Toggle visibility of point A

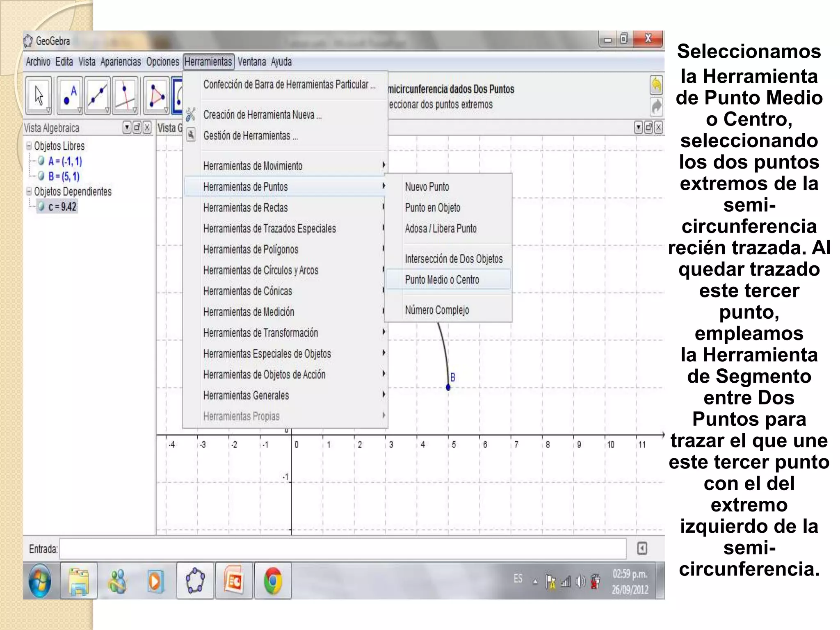[x=41, y=161]
